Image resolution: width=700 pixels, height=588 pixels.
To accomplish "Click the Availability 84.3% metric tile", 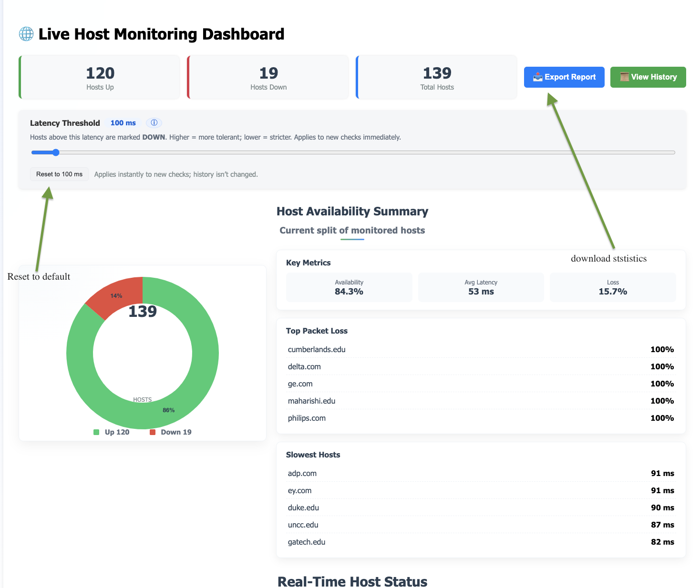I will tap(349, 287).
